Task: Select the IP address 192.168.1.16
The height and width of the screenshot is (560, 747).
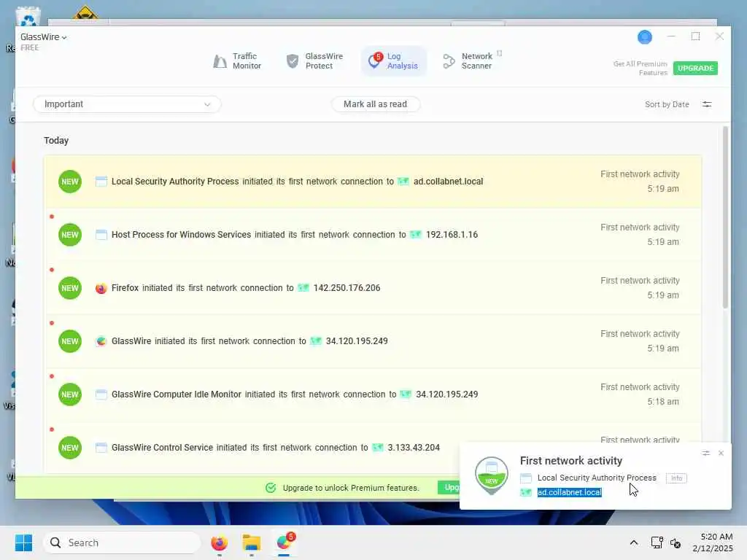Action: (x=452, y=235)
